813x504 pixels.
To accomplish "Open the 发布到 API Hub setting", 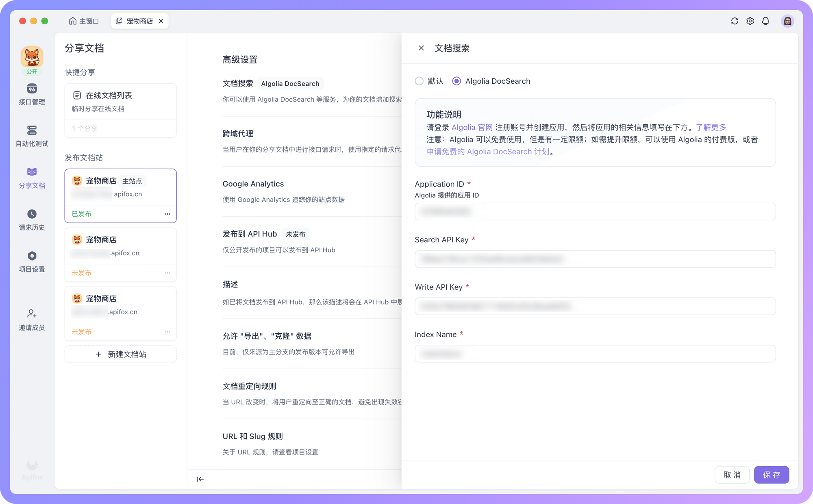I will tap(312, 241).
